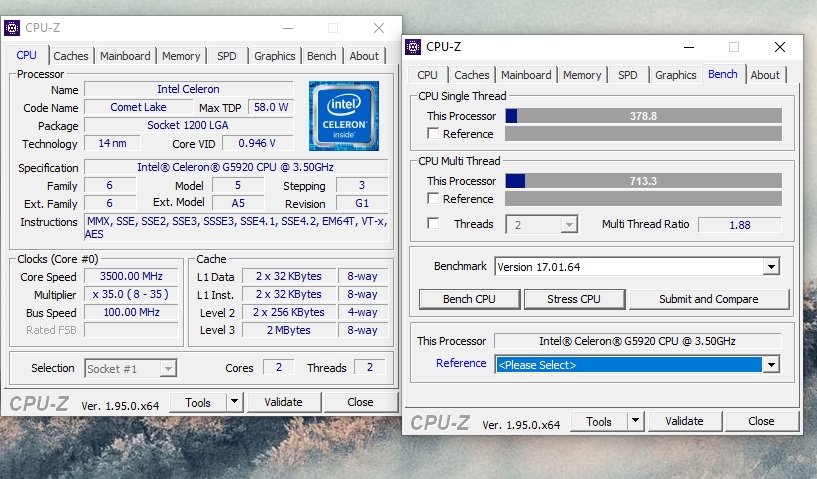Click Validate button in right window

(684, 421)
